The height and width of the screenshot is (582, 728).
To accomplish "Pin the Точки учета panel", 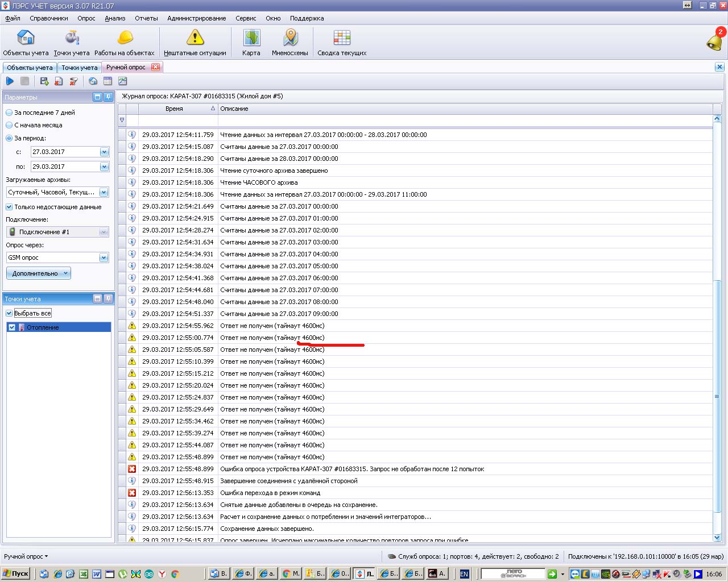I will pyautogui.click(x=108, y=298).
